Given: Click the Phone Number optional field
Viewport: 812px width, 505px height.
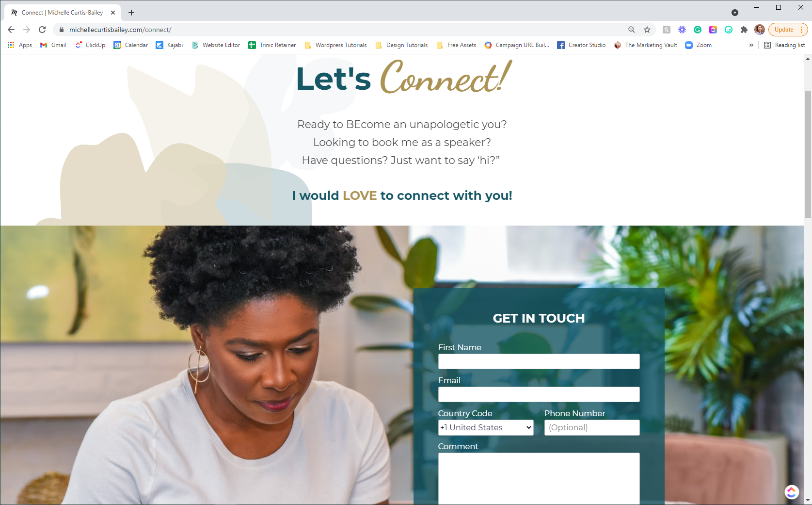Looking at the screenshot, I should tap(592, 427).
